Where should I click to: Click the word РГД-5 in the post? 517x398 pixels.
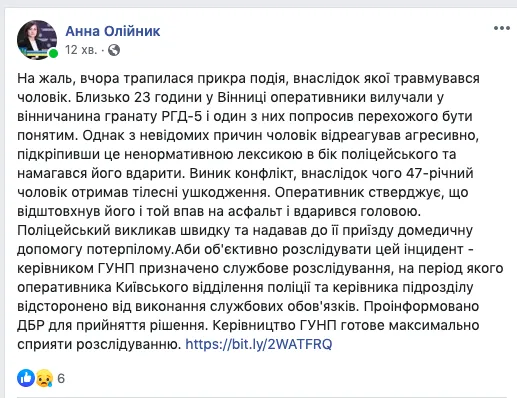click(182, 116)
